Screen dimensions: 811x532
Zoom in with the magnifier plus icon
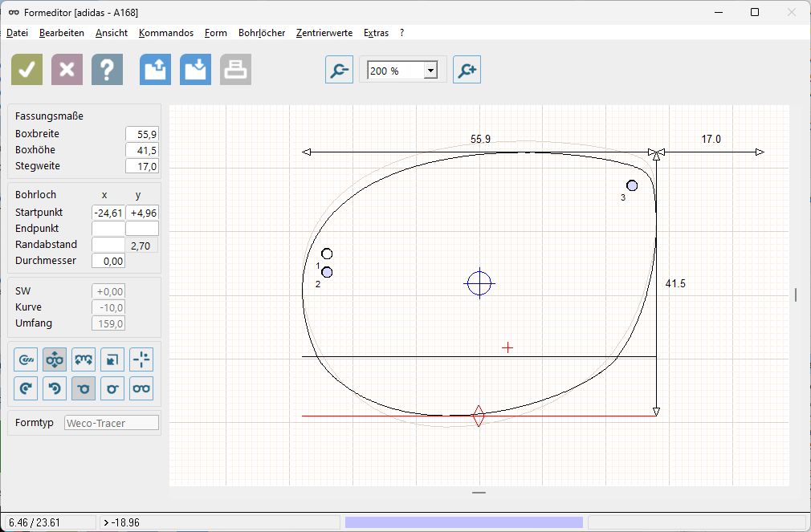[467, 71]
